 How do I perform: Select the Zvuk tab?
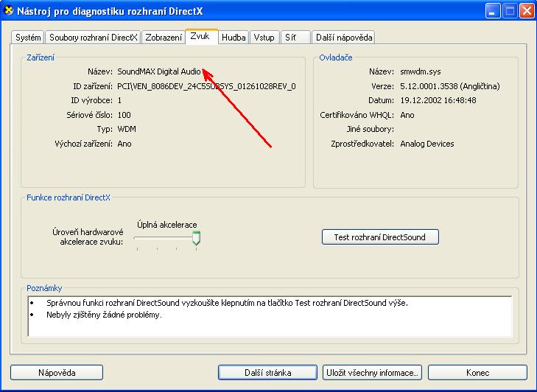201,36
